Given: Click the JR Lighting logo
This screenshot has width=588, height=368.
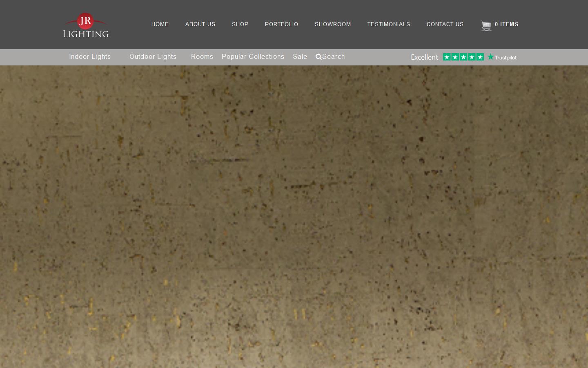Looking at the screenshot, I should (x=85, y=25).
